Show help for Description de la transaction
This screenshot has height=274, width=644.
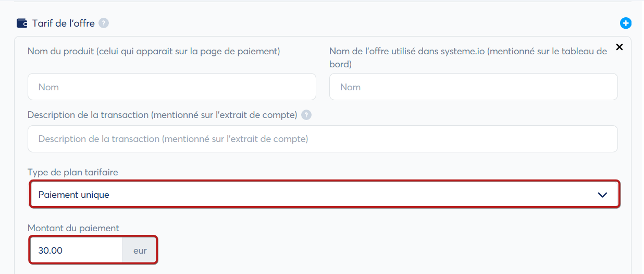click(x=306, y=115)
